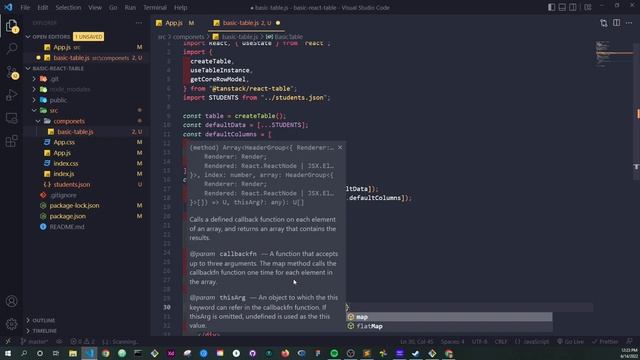Open README.md in file tree
Image resolution: width=640 pixels, height=360 pixels.
tap(67, 227)
